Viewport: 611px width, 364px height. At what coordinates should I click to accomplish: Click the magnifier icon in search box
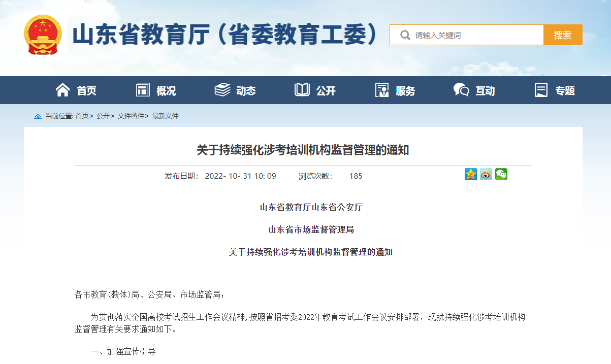[x=405, y=35]
